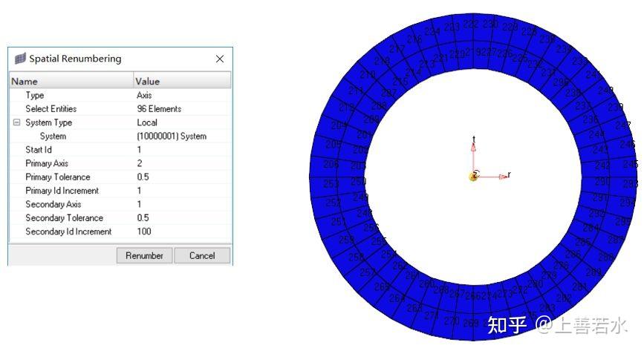This screenshot has width=644, height=351.
Task: Click the Value column header
Action: tap(183, 81)
